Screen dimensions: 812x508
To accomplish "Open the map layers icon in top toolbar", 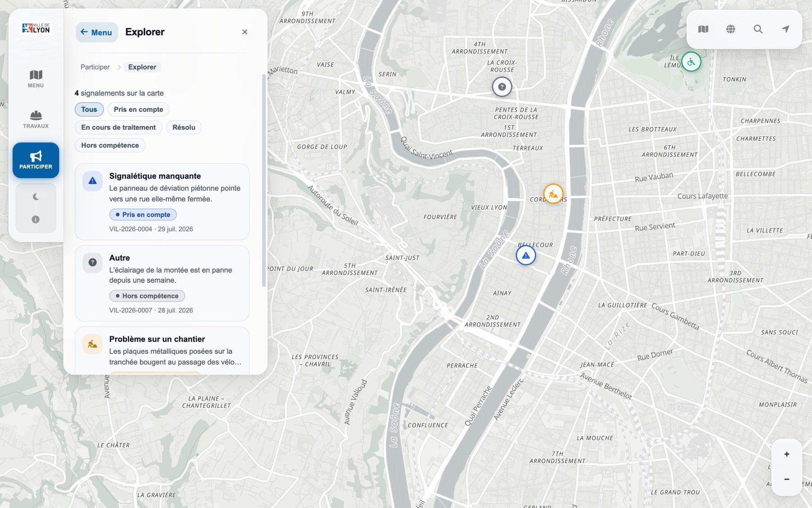I will 703,29.
